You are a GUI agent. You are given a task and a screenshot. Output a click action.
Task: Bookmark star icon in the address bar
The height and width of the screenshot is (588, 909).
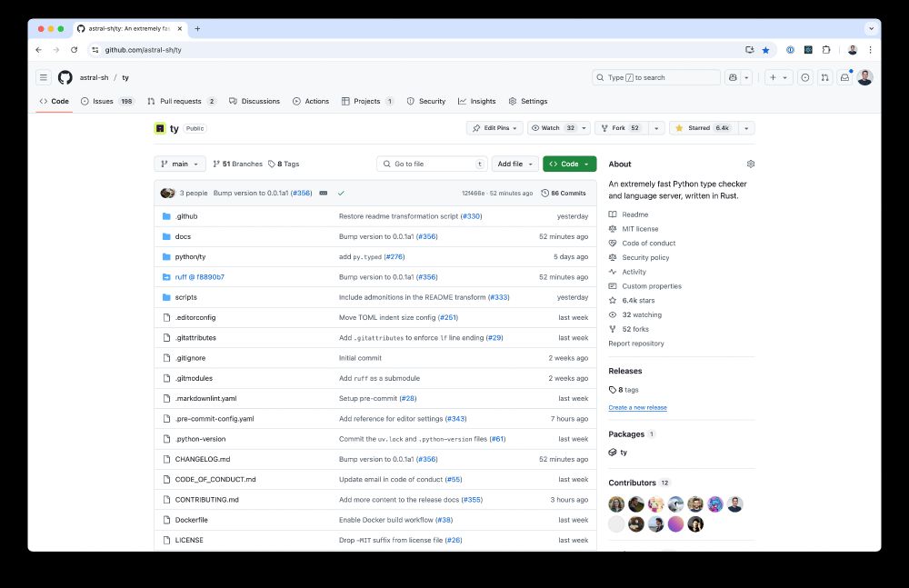[x=765, y=50]
